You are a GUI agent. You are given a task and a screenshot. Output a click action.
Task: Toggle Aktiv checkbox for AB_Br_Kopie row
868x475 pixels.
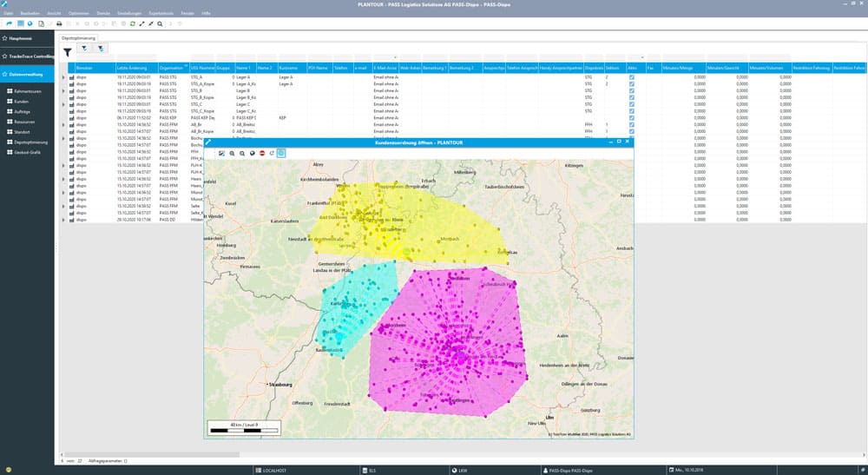(x=632, y=131)
